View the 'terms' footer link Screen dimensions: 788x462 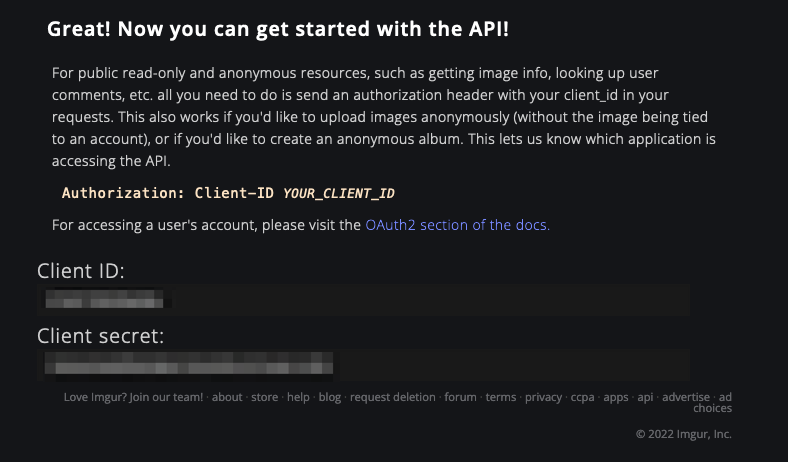point(501,397)
